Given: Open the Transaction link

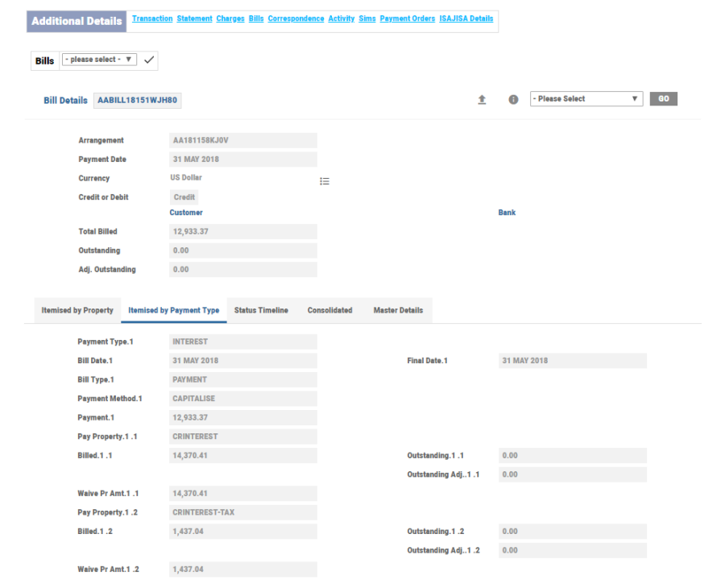Looking at the screenshot, I should tap(152, 19).
